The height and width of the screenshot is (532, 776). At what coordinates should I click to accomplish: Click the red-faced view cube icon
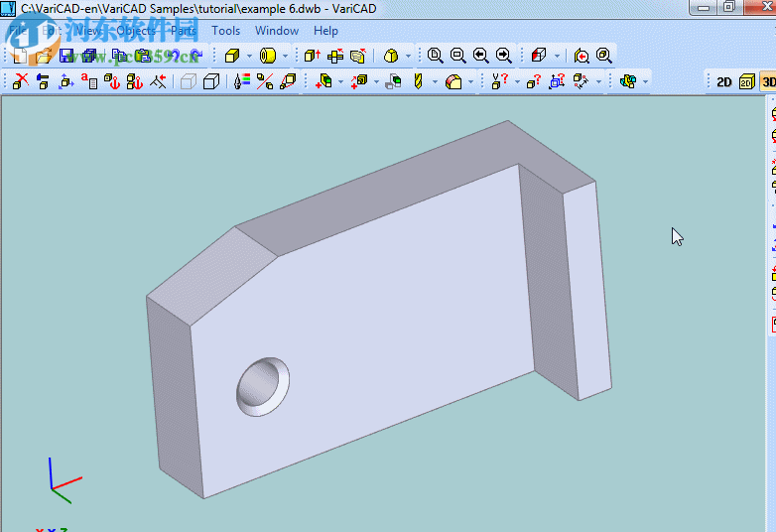coord(539,56)
